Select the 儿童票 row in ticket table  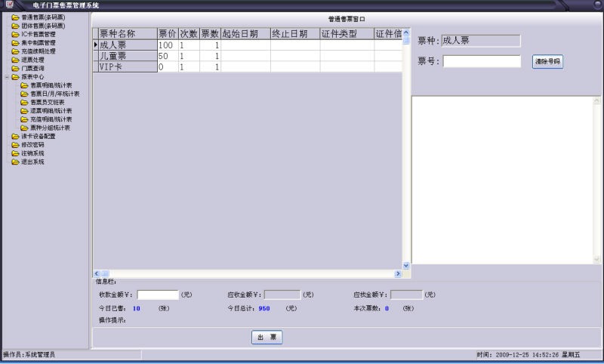click(x=113, y=57)
